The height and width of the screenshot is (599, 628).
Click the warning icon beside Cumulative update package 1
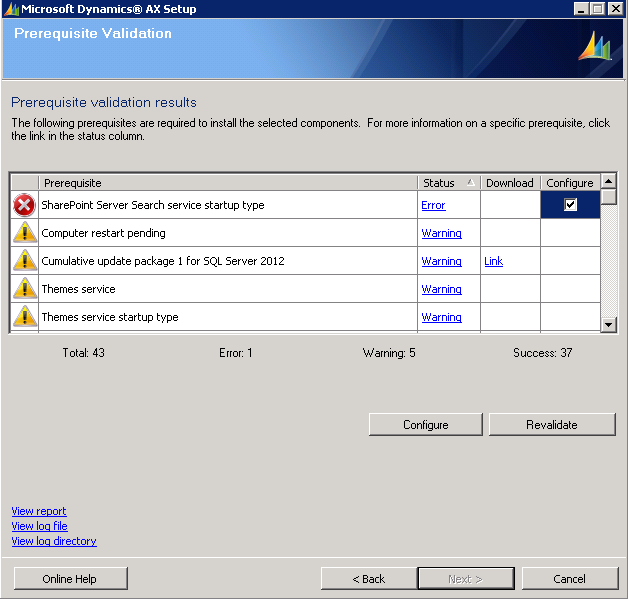(x=25, y=261)
